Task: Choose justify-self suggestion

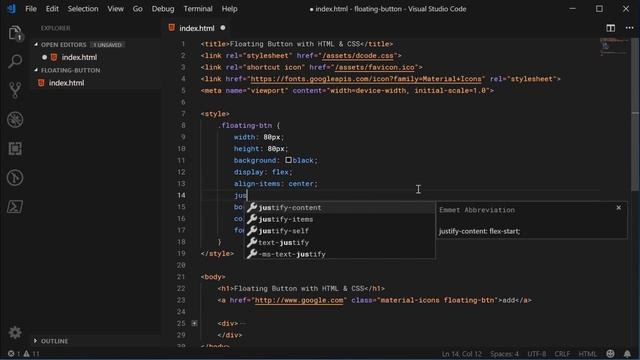Action: [340, 231]
